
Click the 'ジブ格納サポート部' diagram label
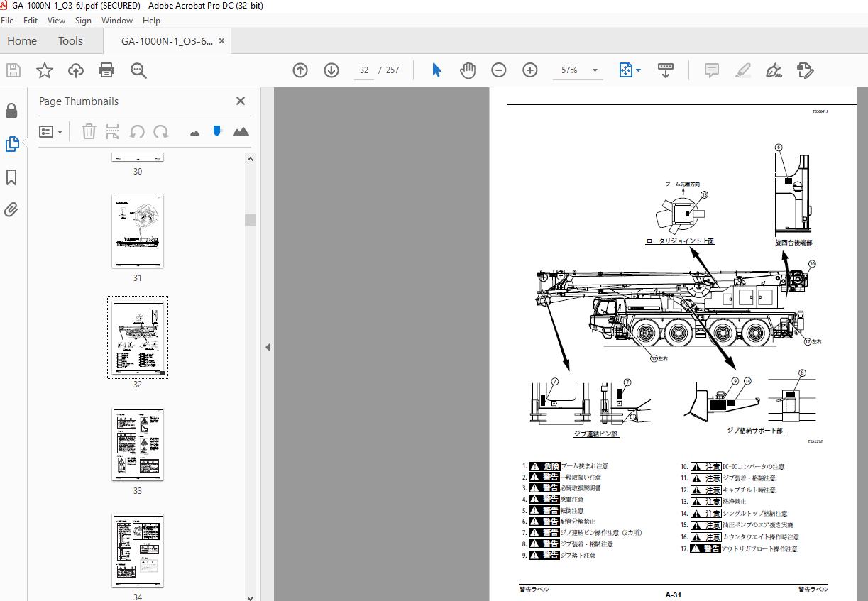coord(755,431)
